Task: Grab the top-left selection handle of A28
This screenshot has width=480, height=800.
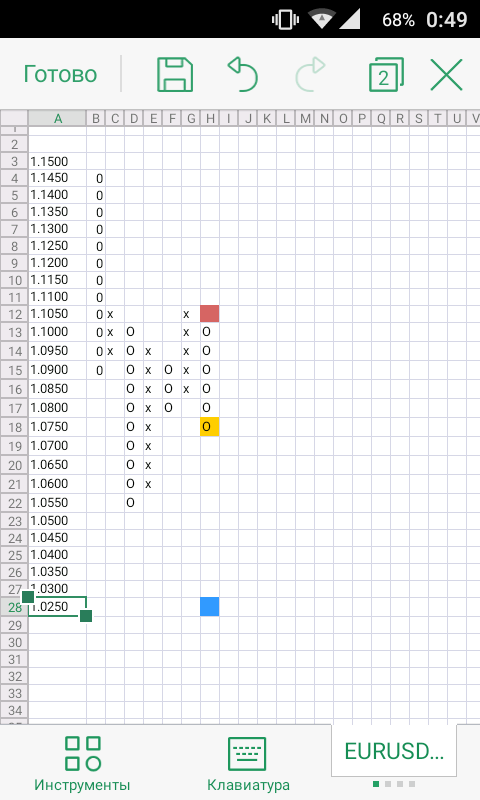Action: pyautogui.click(x=28, y=596)
